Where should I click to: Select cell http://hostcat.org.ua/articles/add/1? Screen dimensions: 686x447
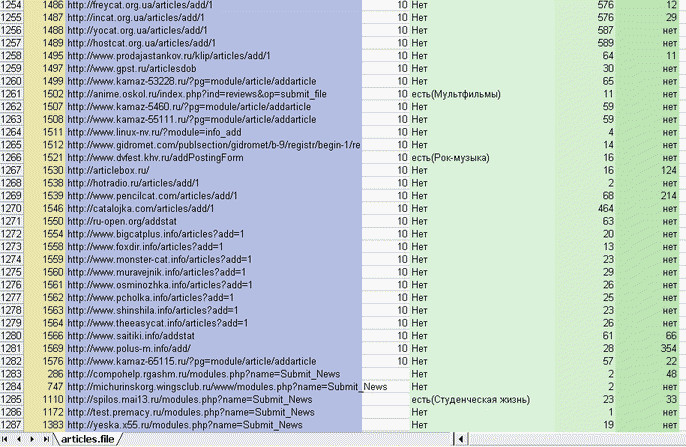pos(214,43)
